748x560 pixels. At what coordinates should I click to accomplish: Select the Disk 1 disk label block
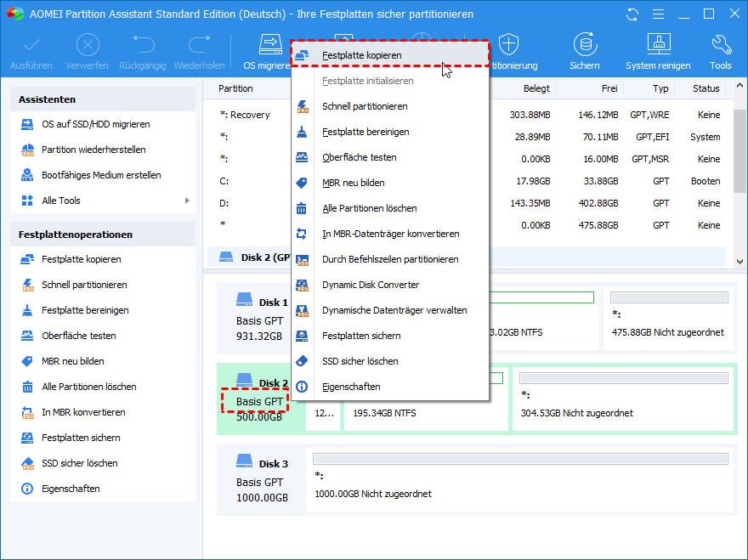click(262, 317)
